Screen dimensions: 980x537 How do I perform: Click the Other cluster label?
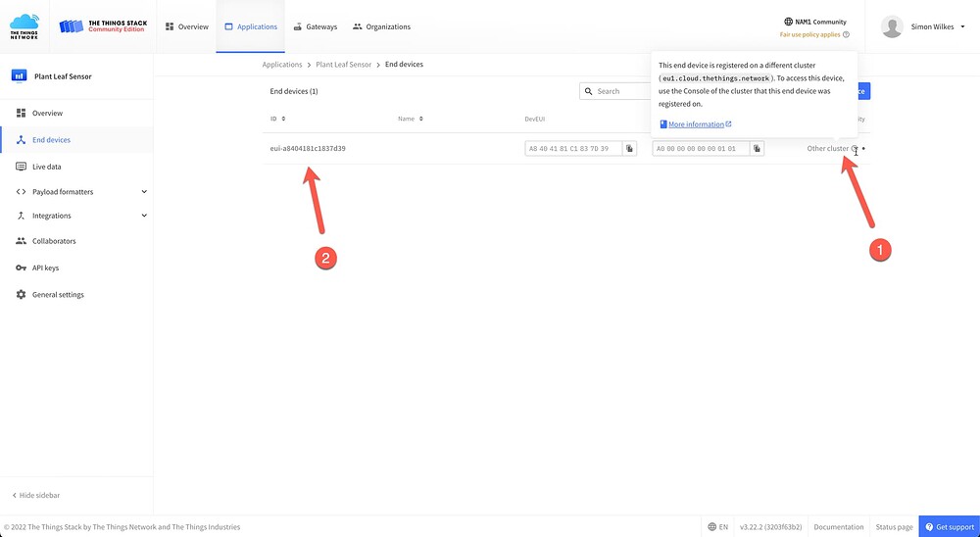pos(827,149)
